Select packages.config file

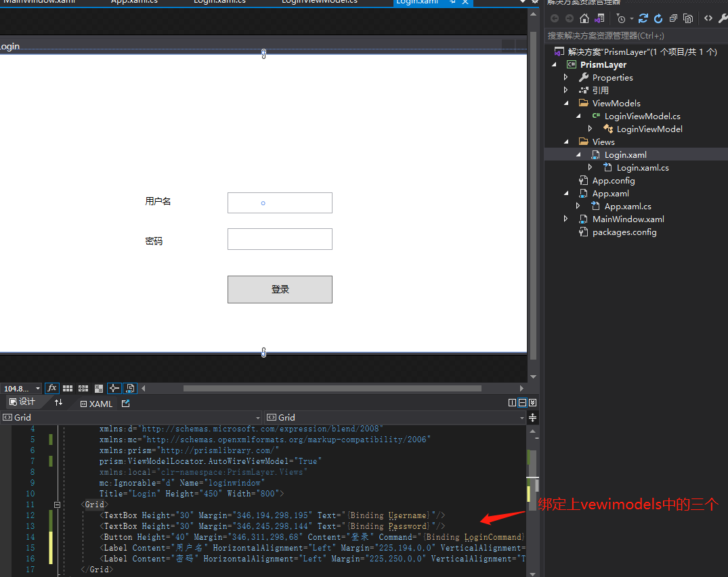click(624, 232)
